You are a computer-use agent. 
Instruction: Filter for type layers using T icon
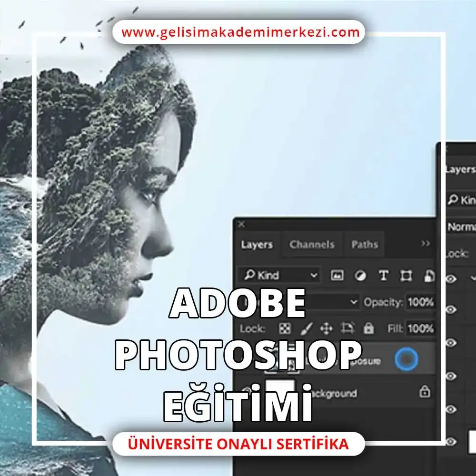tap(383, 275)
